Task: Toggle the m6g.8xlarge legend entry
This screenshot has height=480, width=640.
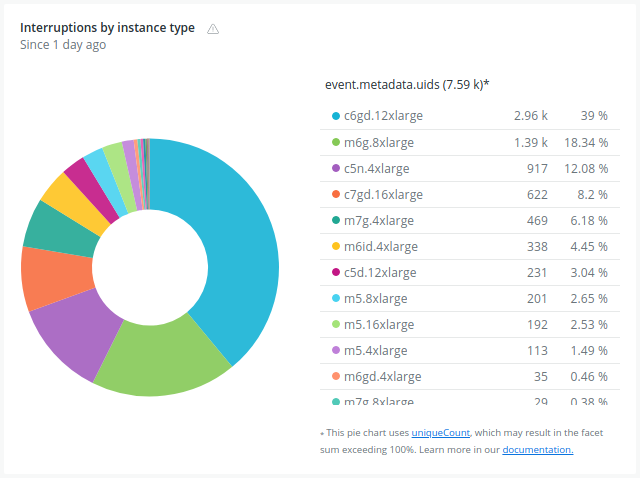Action: click(x=378, y=142)
